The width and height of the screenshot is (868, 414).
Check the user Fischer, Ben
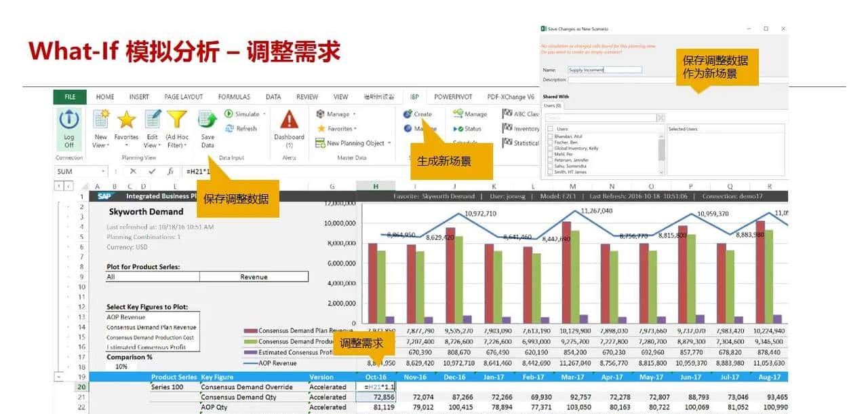point(551,142)
